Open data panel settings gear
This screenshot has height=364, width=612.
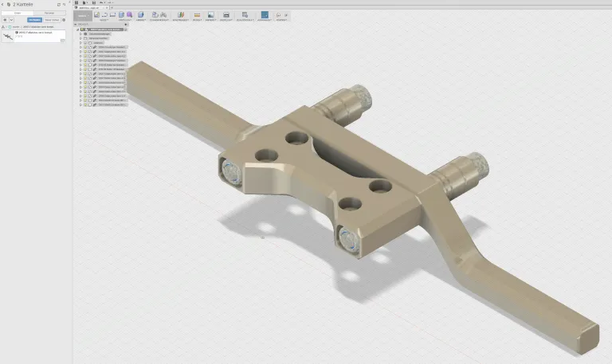coord(5,20)
